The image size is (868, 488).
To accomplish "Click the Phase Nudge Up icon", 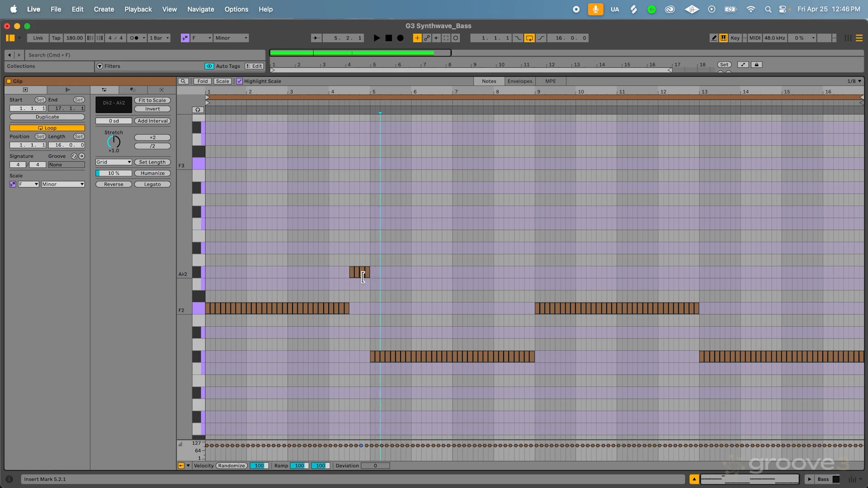I will (99, 38).
